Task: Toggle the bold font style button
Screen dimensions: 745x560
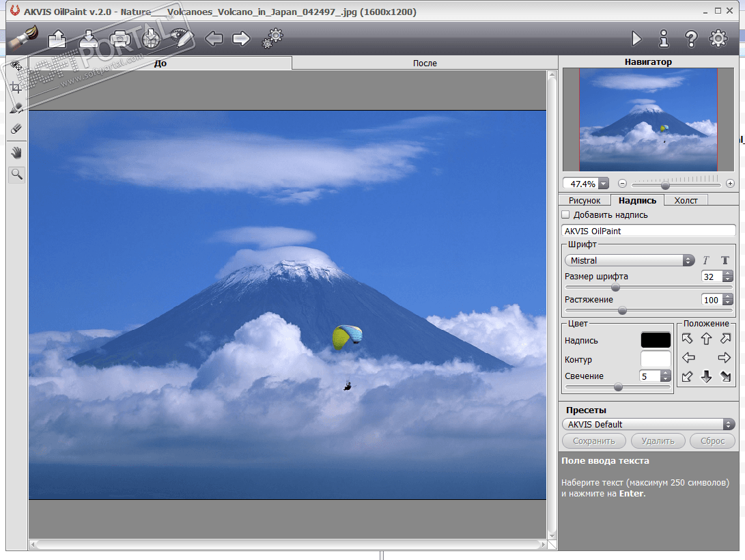Action: pyautogui.click(x=725, y=260)
